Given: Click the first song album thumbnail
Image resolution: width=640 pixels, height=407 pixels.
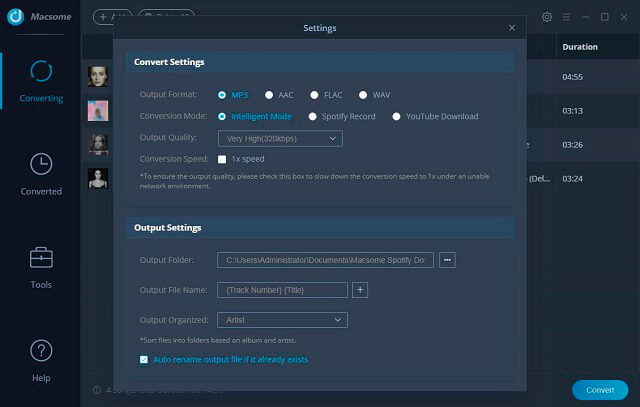Looking at the screenshot, I should point(98,76).
